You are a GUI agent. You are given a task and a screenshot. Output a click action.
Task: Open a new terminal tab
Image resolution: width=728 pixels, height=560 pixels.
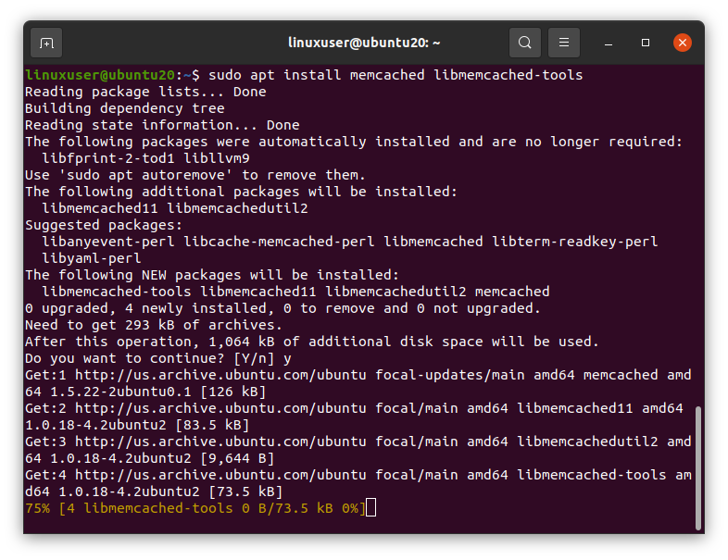point(46,43)
